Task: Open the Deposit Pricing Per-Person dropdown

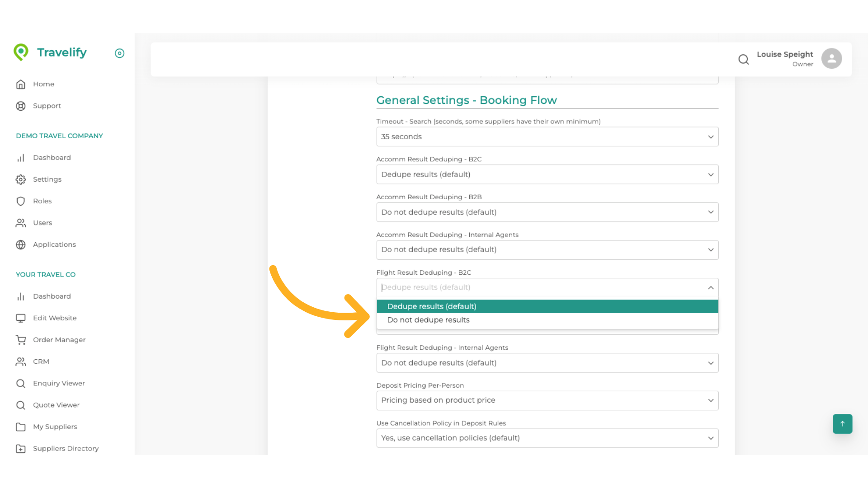Action: click(x=547, y=400)
